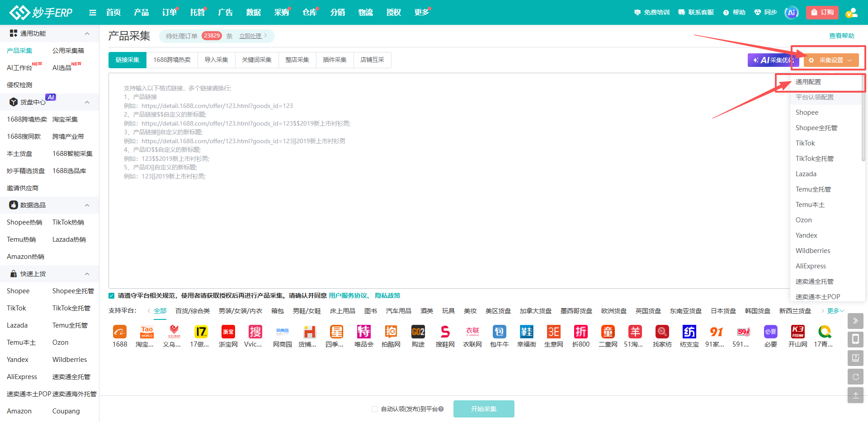Select the 折800 platform icon
The width and height of the screenshot is (868, 422).
click(x=581, y=332)
